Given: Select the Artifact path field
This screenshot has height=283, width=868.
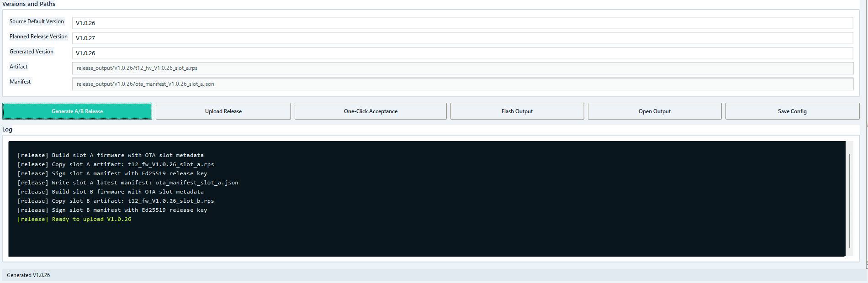Looking at the screenshot, I should (x=462, y=68).
